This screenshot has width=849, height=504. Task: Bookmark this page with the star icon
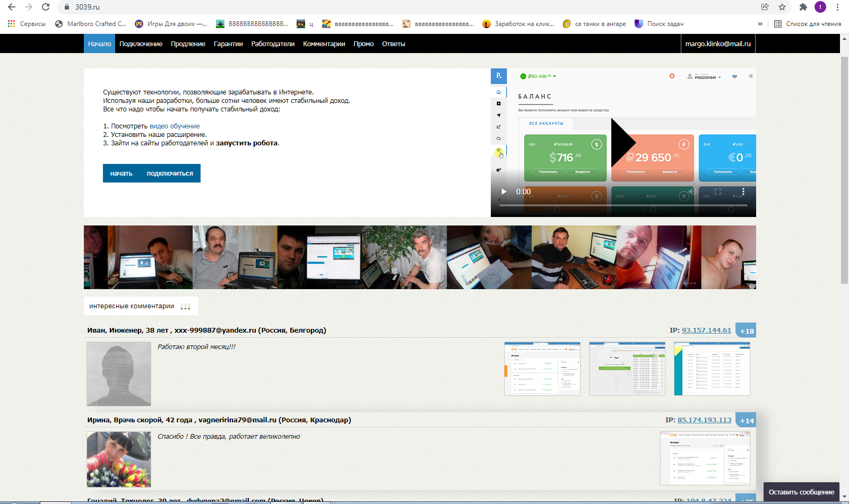click(782, 7)
